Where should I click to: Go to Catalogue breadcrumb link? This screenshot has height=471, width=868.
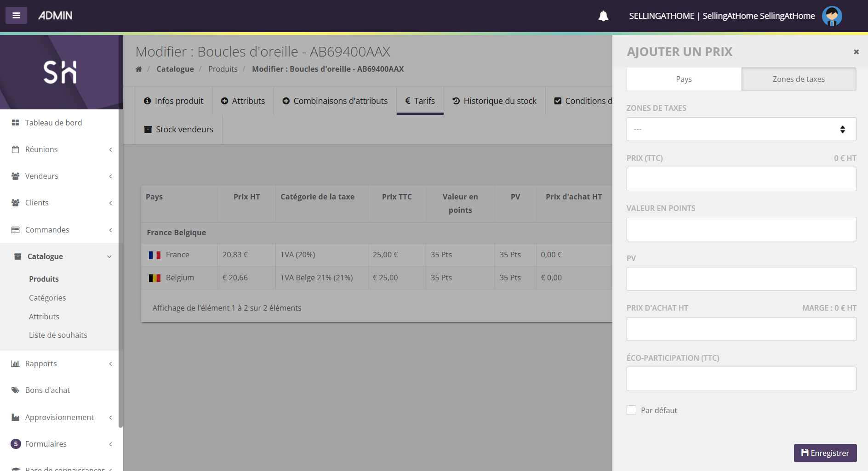175,69
